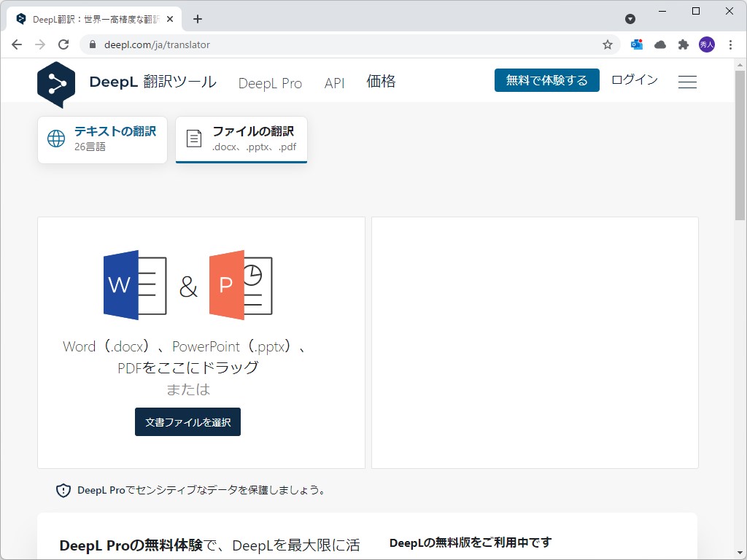Reload the DeepL page

coord(63,44)
